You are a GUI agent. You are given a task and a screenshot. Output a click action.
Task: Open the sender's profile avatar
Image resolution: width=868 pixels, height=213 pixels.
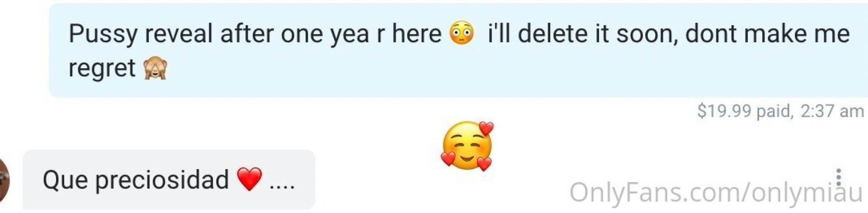(4, 180)
